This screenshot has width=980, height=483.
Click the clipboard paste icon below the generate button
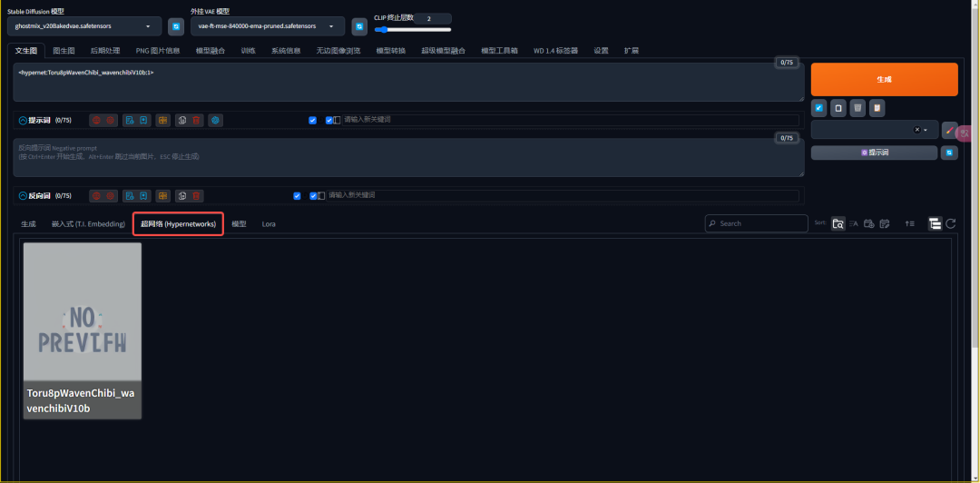(877, 108)
